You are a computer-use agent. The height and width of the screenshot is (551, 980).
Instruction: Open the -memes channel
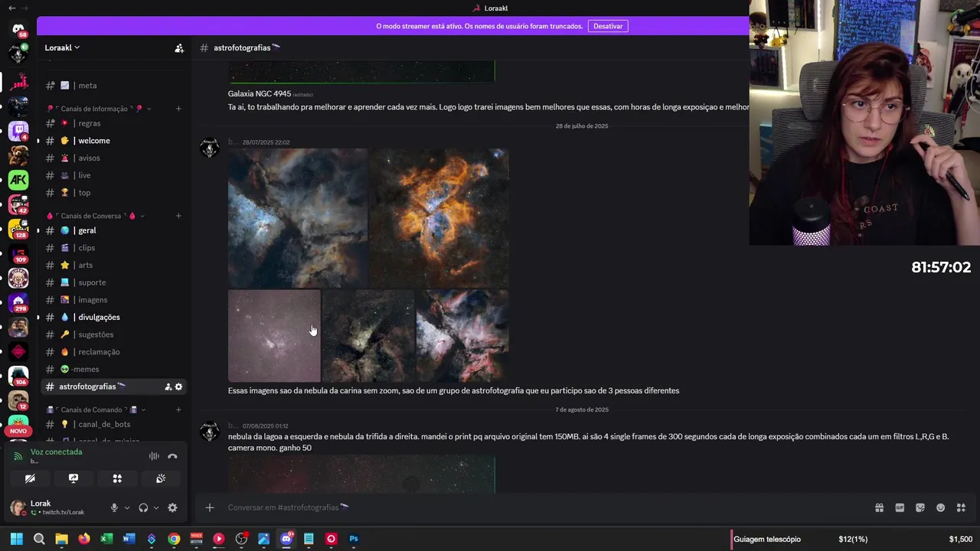(113, 369)
